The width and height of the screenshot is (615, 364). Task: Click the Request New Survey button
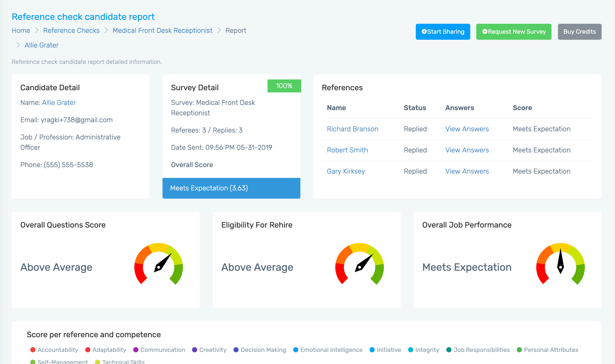514,32
